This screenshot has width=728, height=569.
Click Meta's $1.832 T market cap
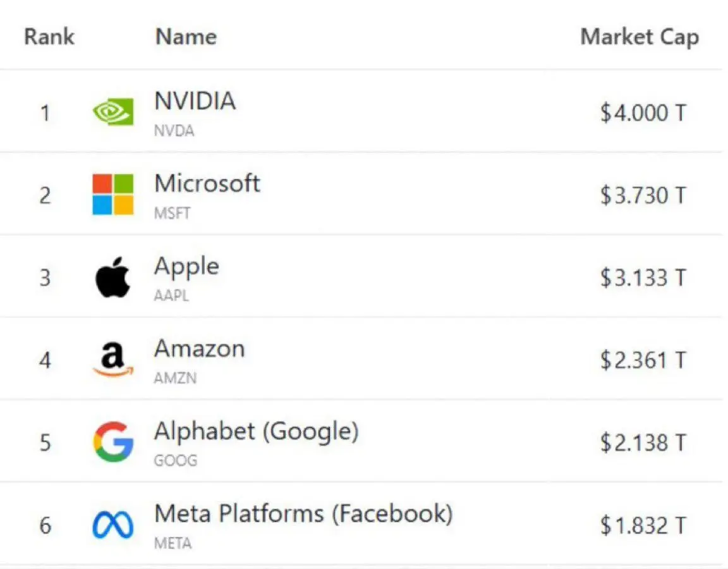click(643, 525)
